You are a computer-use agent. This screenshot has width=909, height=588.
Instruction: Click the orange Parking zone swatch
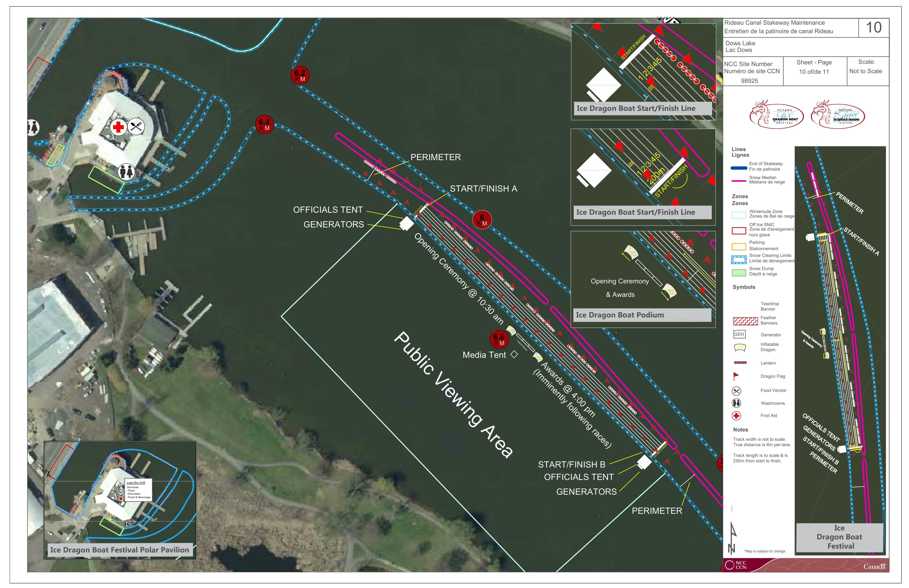pyautogui.click(x=739, y=247)
